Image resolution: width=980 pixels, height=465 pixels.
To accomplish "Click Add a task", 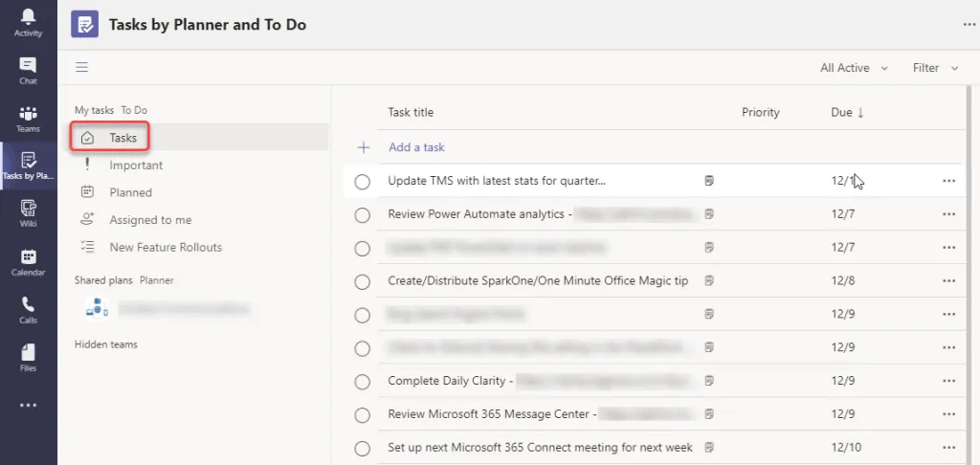I will click(416, 147).
